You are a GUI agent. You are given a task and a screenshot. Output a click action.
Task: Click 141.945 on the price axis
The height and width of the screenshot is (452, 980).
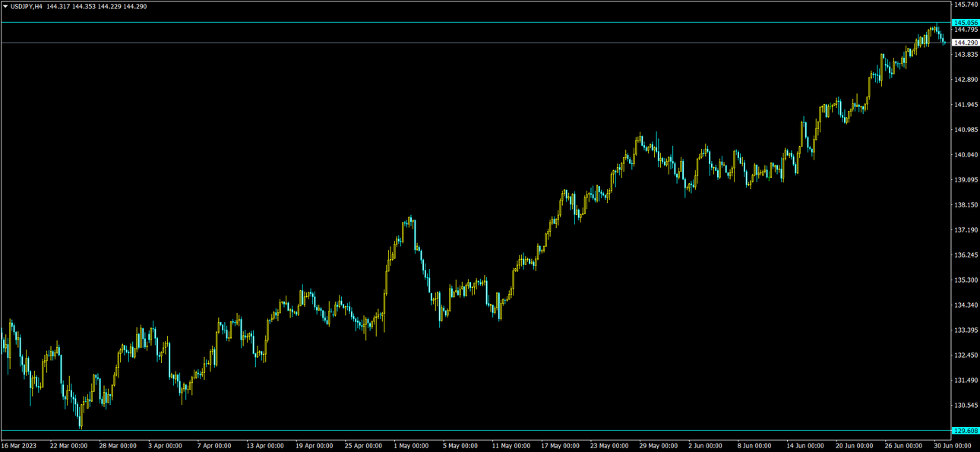(966, 105)
